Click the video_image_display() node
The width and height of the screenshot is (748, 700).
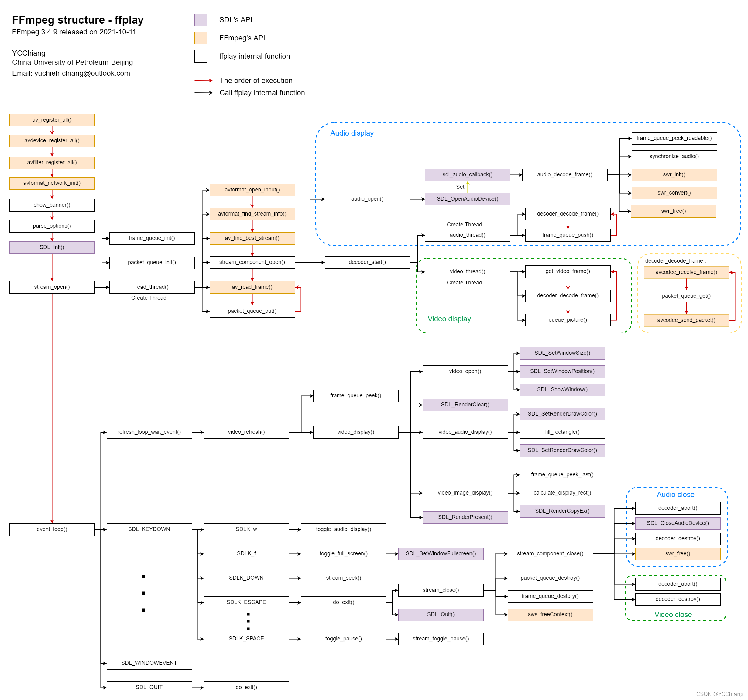(465, 493)
